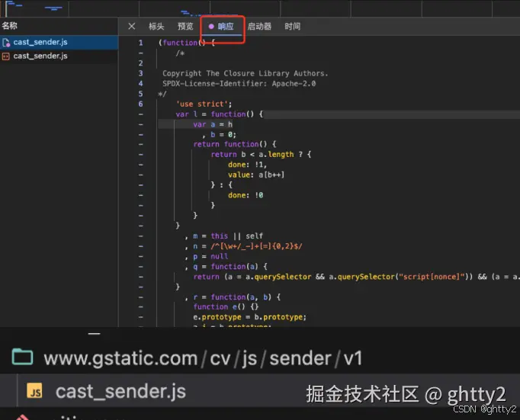Select second cast_sender.js request with orange icon
The image size is (520, 420).
coord(59,56)
